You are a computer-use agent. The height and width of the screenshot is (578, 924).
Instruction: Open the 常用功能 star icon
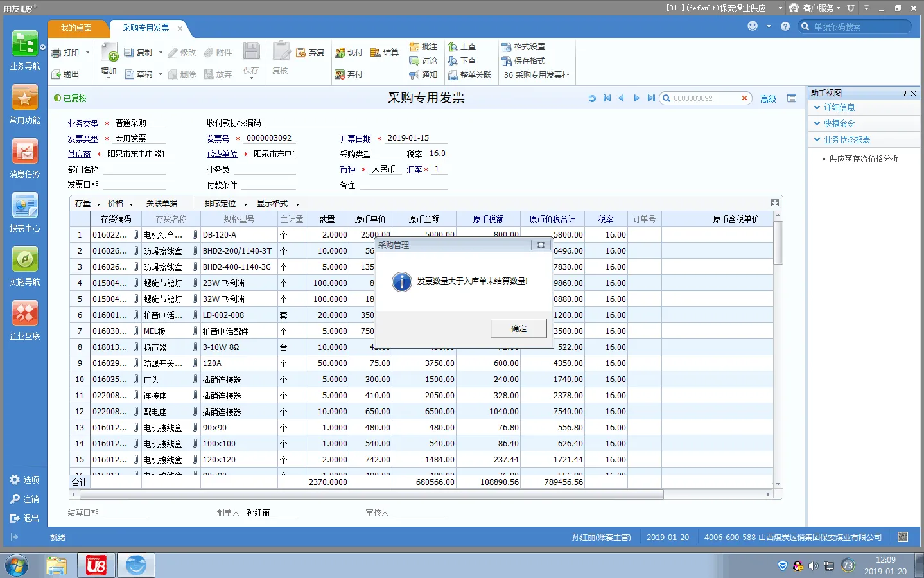click(24, 98)
